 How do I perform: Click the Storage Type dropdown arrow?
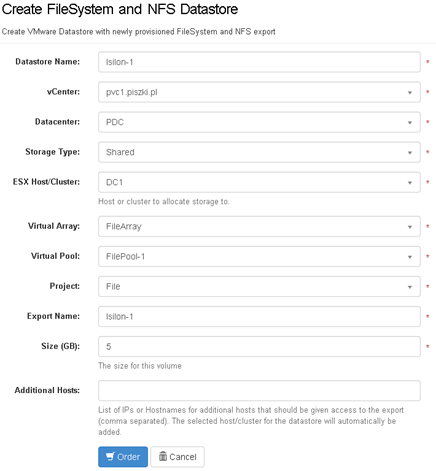click(x=410, y=153)
